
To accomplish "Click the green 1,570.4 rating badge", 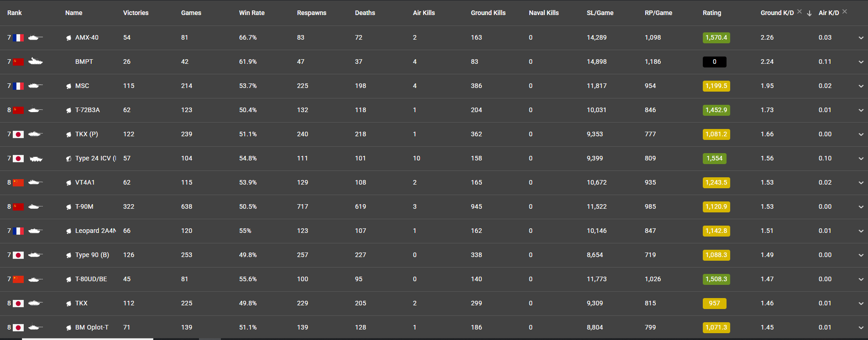I will [x=716, y=38].
